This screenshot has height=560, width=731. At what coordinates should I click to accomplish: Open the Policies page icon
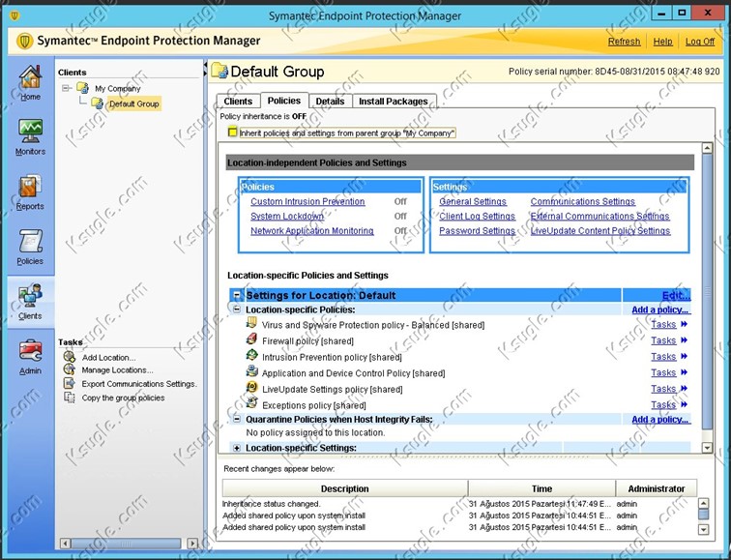[30, 241]
